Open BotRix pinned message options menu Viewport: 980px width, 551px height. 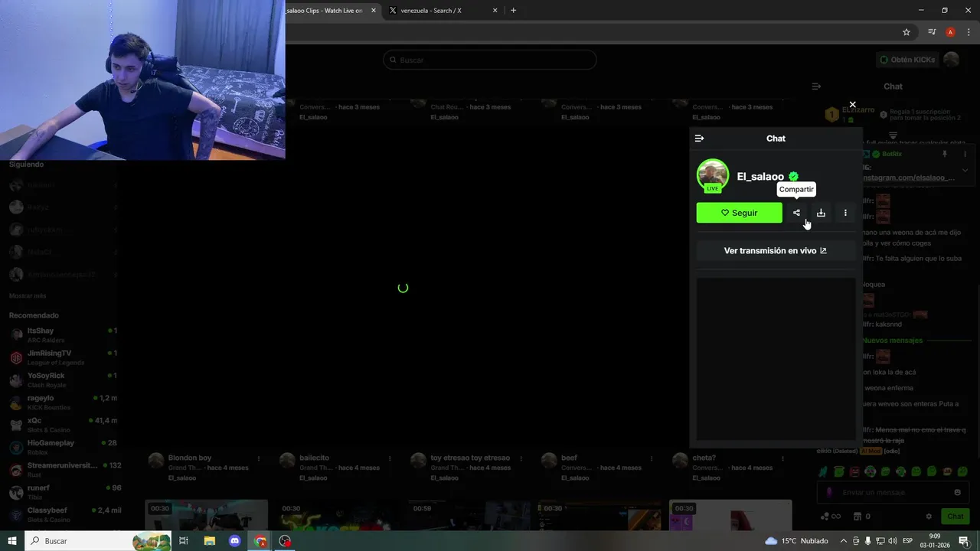[965, 154]
